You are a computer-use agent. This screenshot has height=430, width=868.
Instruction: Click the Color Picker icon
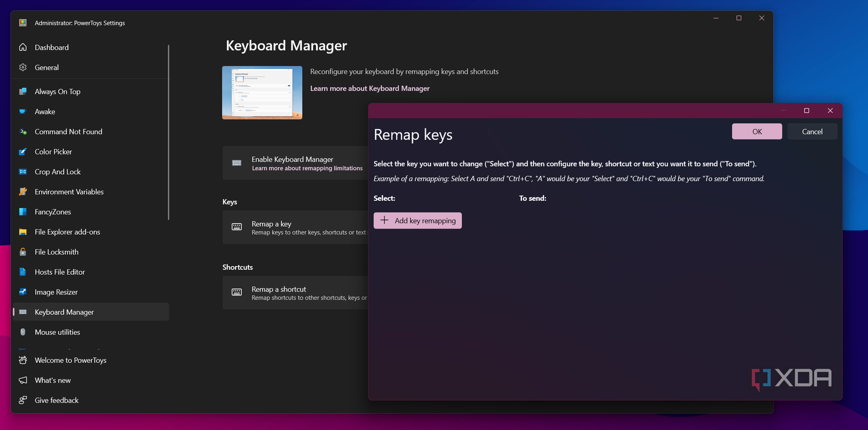(x=23, y=152)
